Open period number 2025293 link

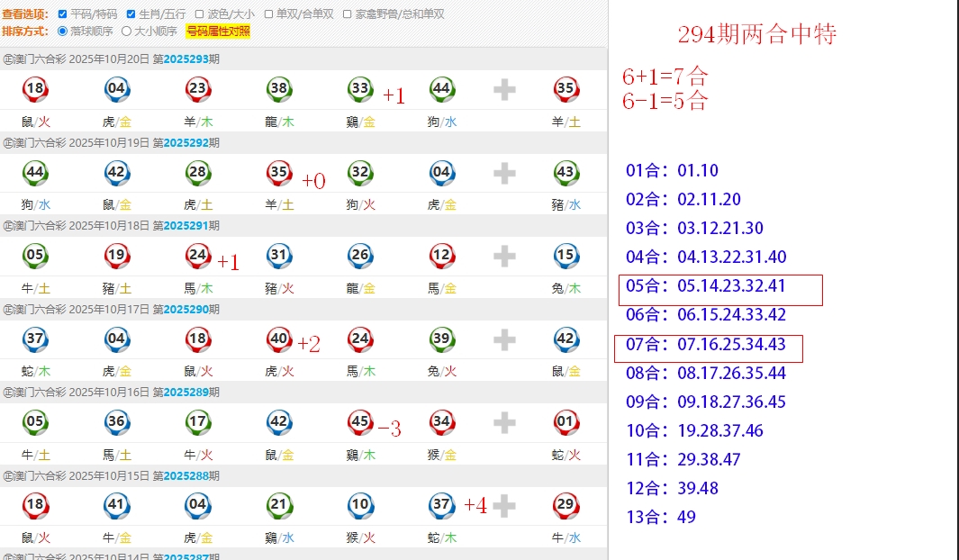[x=185, y=59]
